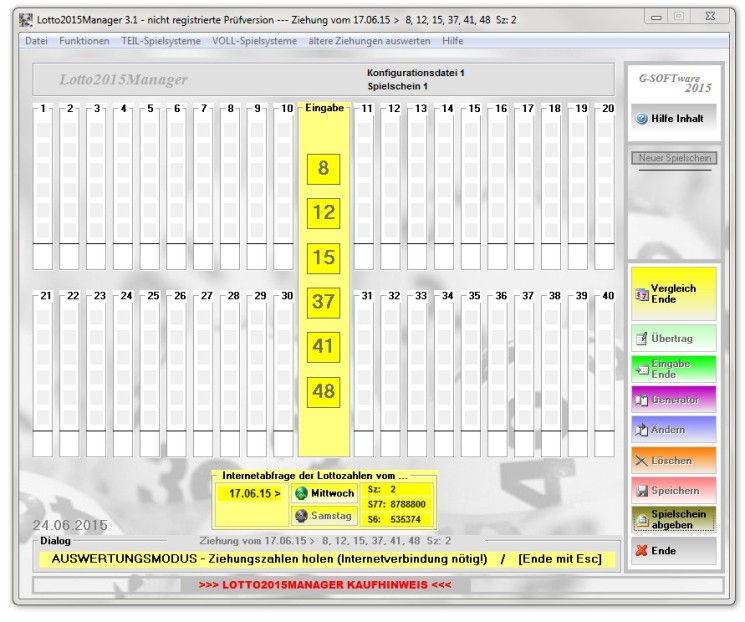Click the Generator clipboard icon
Viewport: 745px width, 622px height.
(x=641, y=400)
